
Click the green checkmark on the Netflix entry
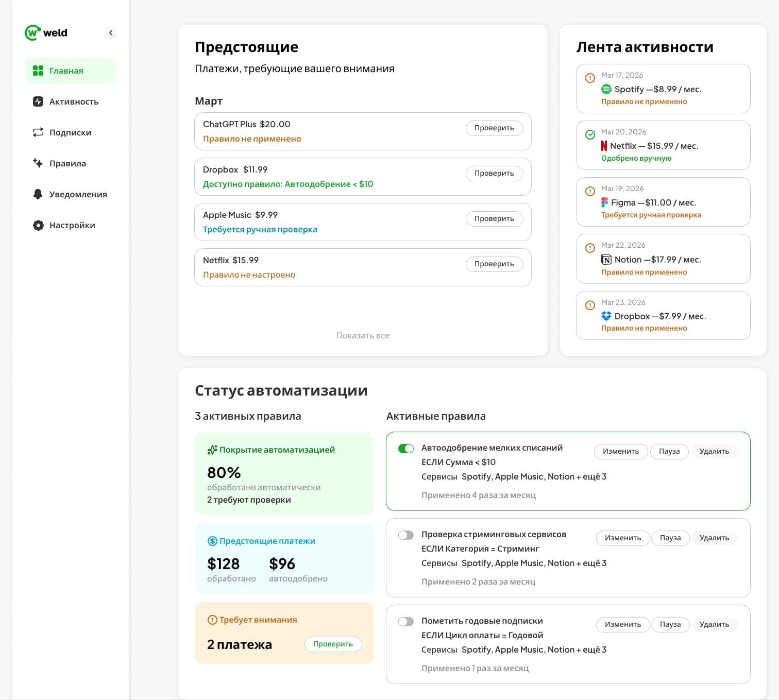tap(590, 135)
